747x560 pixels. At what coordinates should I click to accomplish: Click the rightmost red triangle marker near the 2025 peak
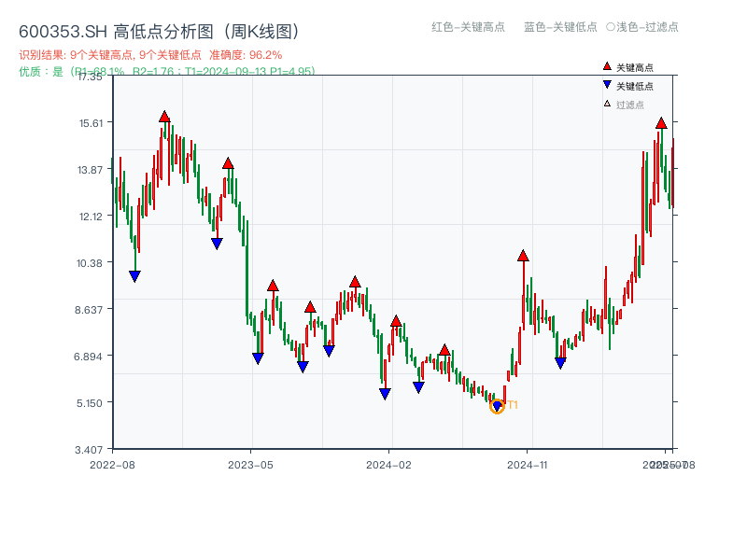pyautogui.click(x=662, y=122)
